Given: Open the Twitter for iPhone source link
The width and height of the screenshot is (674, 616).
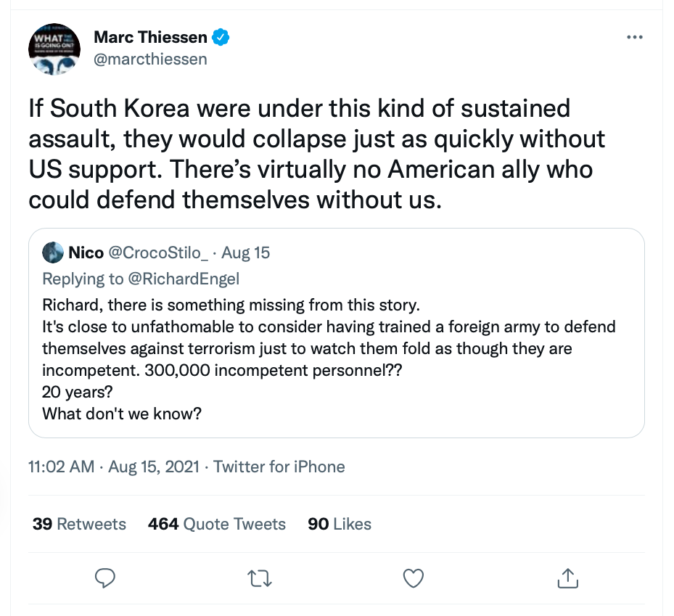Looking at the screenshot, I should click(279, 466).
